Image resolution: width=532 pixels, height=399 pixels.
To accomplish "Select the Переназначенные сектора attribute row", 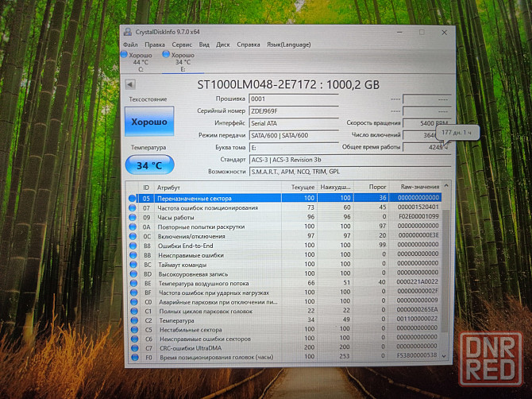I will click(x=284, y=198).
